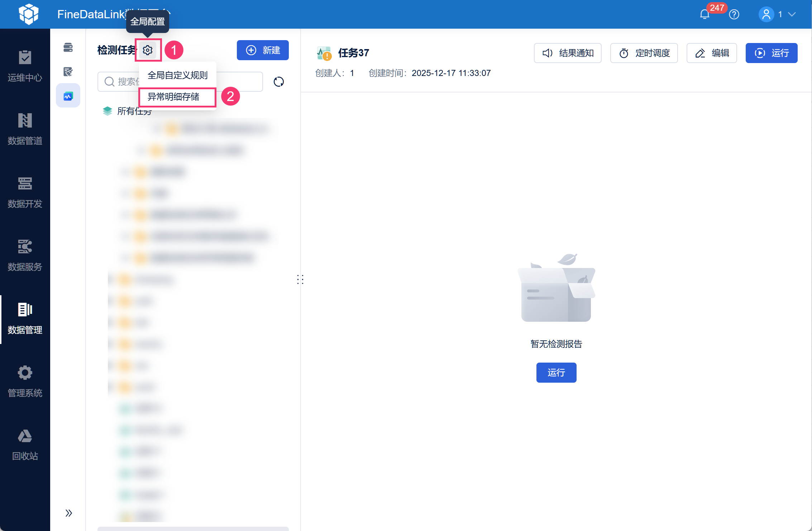Expand the user account dropdown arrow
Image resolution: width=812 pixels, height=531 pixels.
pyautogui.click(x=792, y=14)
